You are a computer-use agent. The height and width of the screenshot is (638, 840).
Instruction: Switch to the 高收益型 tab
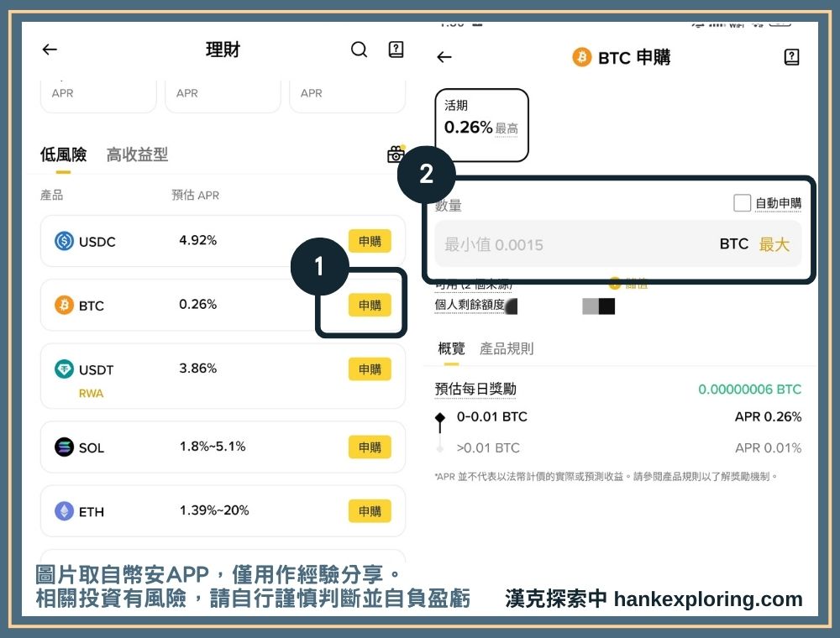click(137, 154)
